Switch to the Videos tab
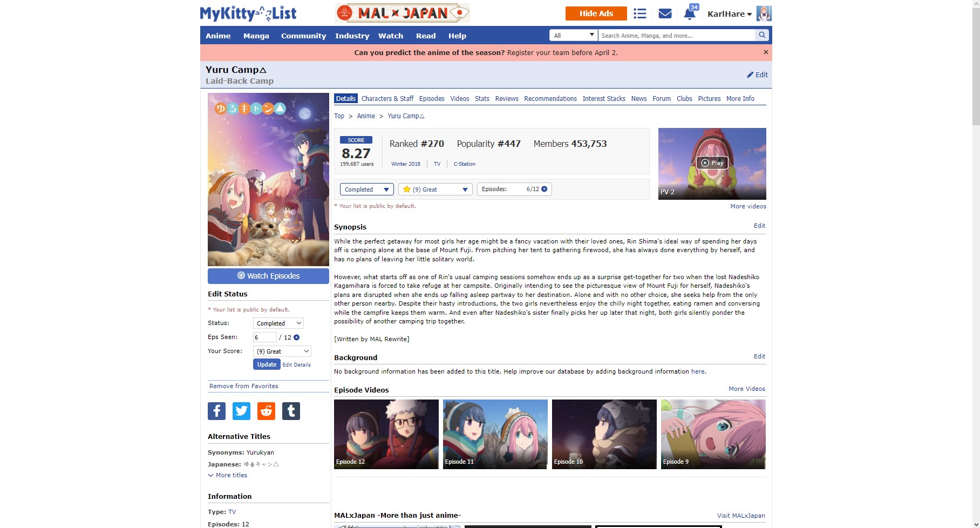Viewport: 980px width, 528px height. click(460, 99)
